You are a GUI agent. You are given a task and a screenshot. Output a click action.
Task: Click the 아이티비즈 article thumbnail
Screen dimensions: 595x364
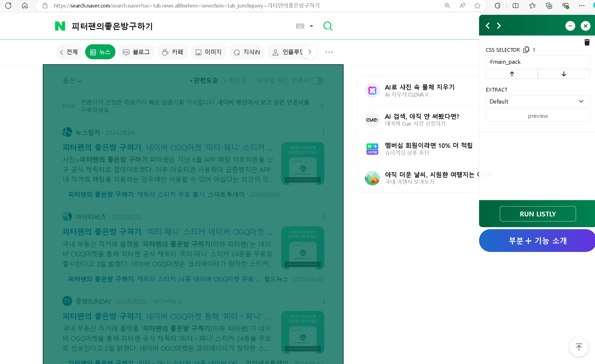click(303, 248)
